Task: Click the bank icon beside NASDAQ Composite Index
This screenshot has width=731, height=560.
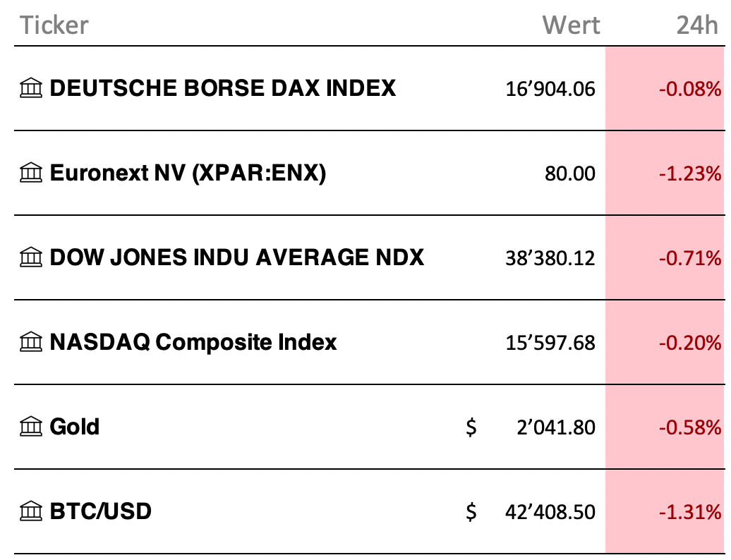Action: pos(31,342)
